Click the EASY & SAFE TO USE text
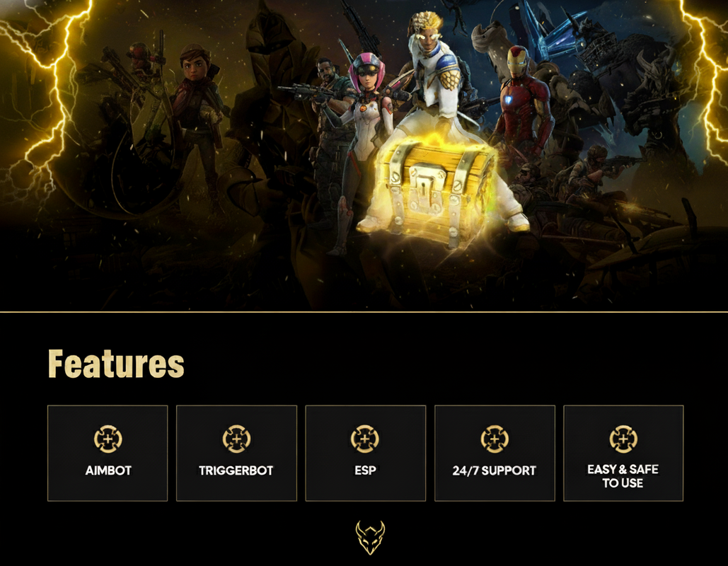 pos(623,476)
